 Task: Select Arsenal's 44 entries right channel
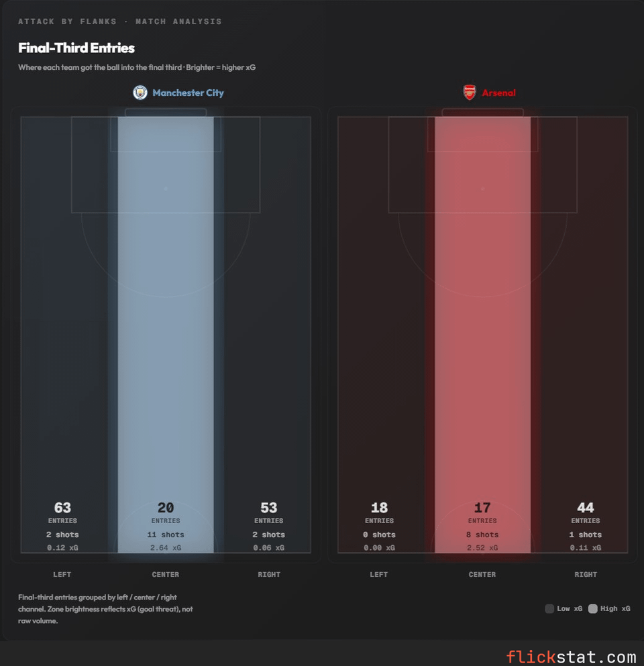(586, 335)
